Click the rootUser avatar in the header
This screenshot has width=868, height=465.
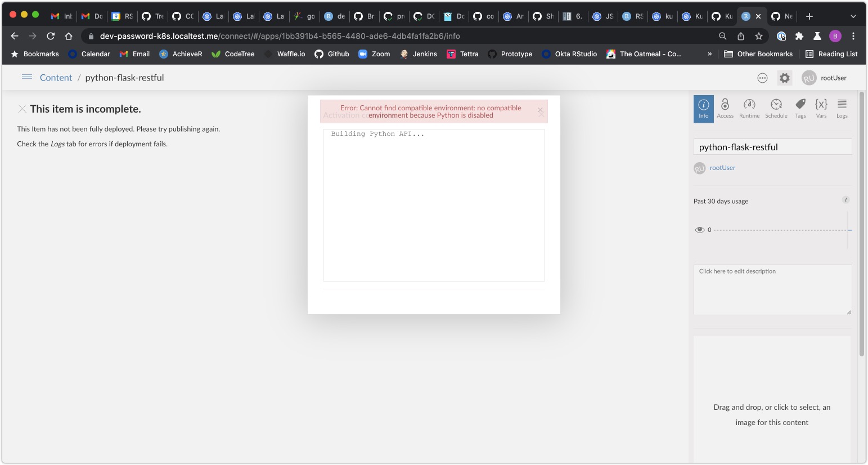click(x=809, y=78)
